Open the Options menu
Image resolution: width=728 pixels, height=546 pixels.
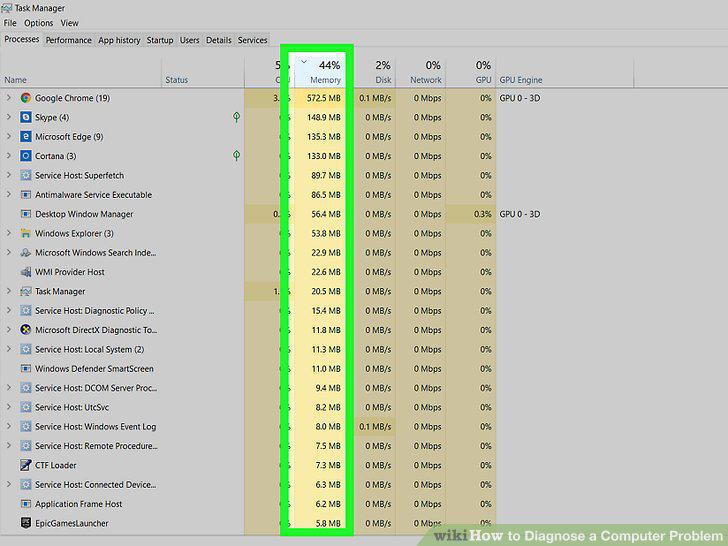coord(39,23)
